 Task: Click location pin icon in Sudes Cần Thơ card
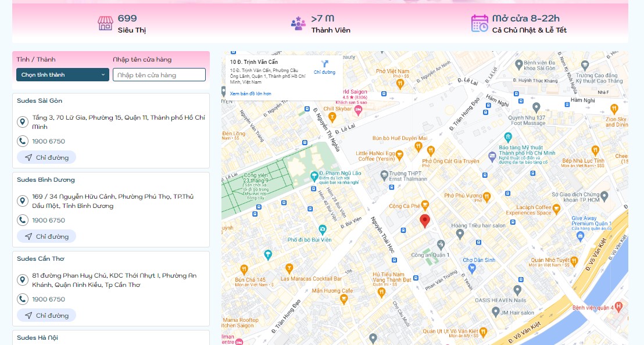[x=22, y=280]
